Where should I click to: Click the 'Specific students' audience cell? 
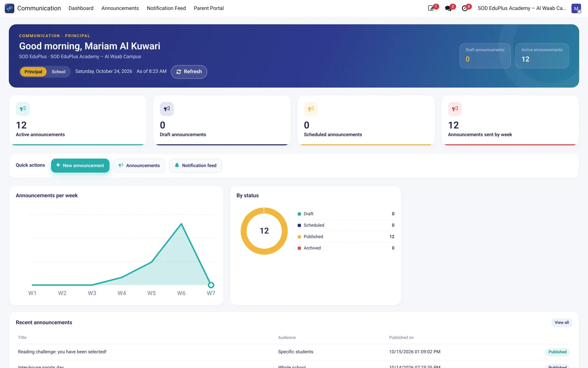click(x=295, y=352)
